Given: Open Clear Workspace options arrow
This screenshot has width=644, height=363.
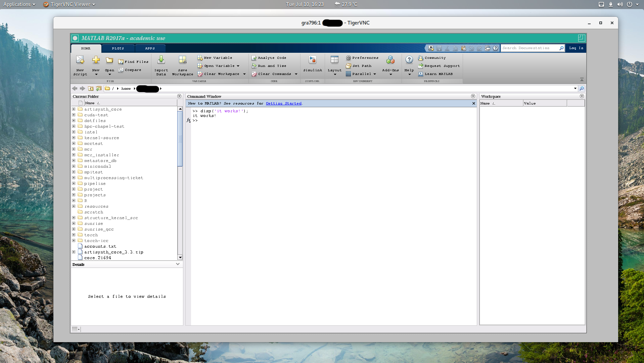Looking at the screenshot, I should tap(244, 74).
